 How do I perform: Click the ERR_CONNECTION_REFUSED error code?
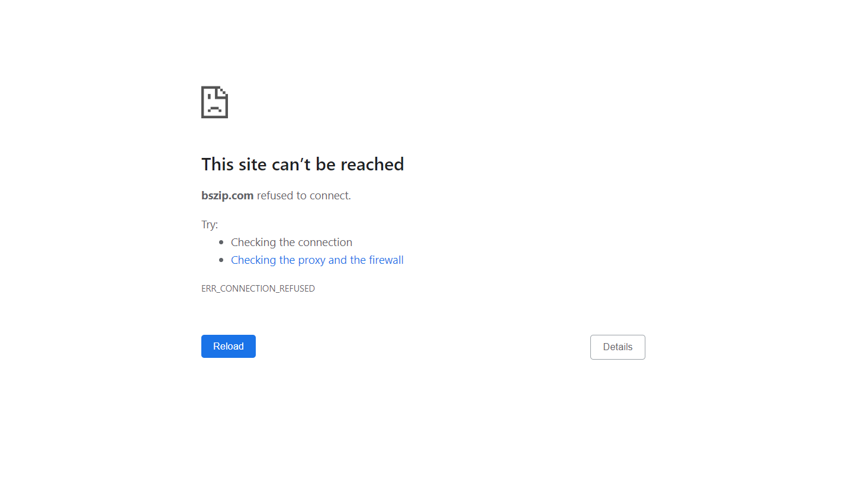258,289
